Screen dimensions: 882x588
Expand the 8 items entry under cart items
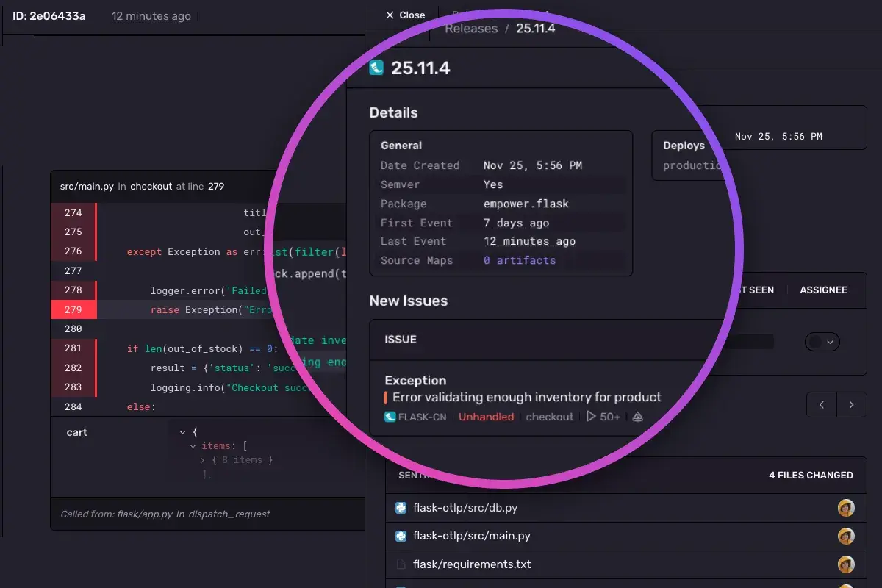click(x=204, y=459)
